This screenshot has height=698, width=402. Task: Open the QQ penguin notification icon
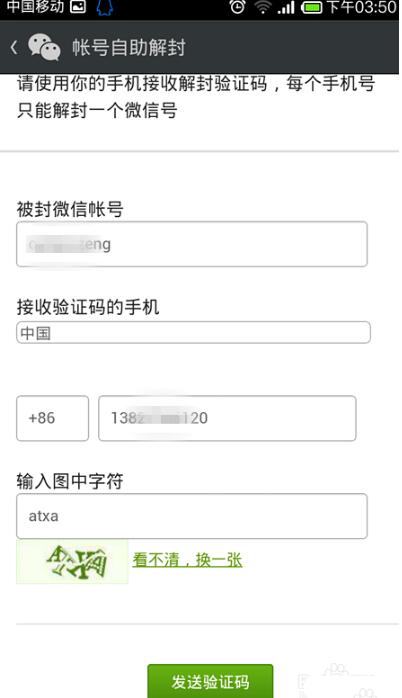click(105, 8)
